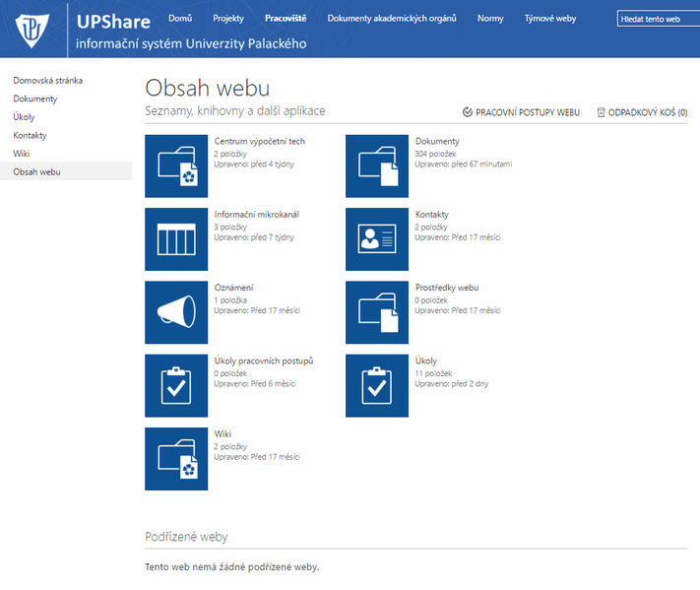Open the Oznámení megaphone tile icon
This screenshot has width=700, height=590.
pyautogui.click(x=176, y=312)
